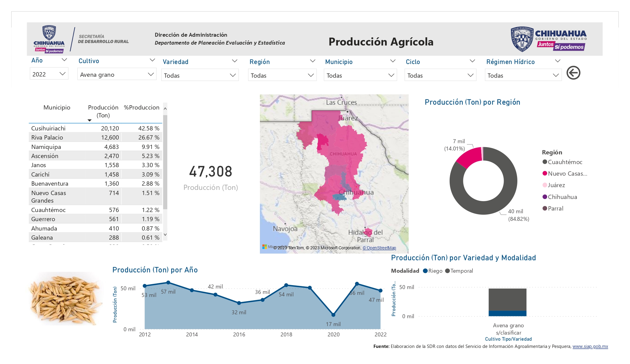The image size is (630, 364).
Task: Sort by the Producción (Ton) column header
Action: pyautogui.click(x=103, y=111)
